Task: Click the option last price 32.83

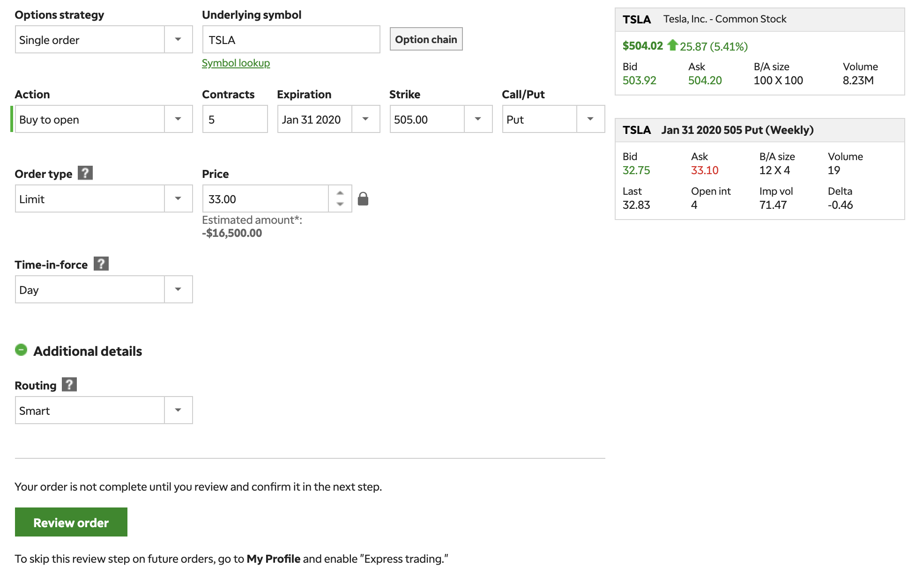Action: point(636,205)
